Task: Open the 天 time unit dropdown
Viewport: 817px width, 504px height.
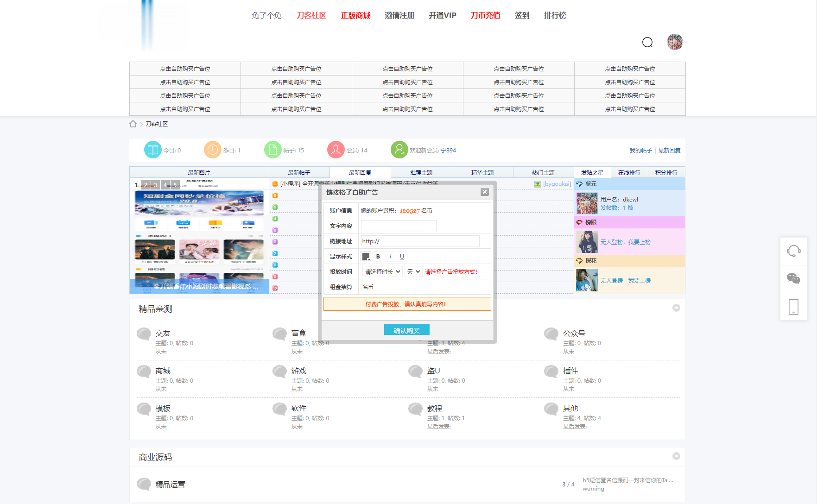Action: [413, 271]
